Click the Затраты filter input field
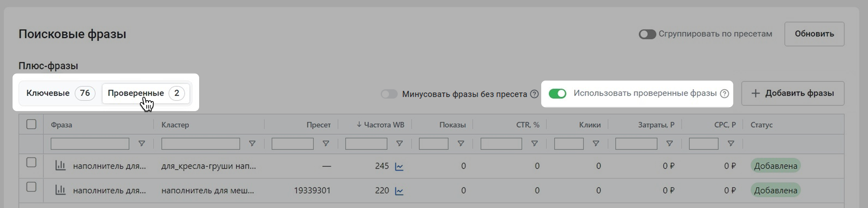The image size is (868, 208). coord(636,144)
